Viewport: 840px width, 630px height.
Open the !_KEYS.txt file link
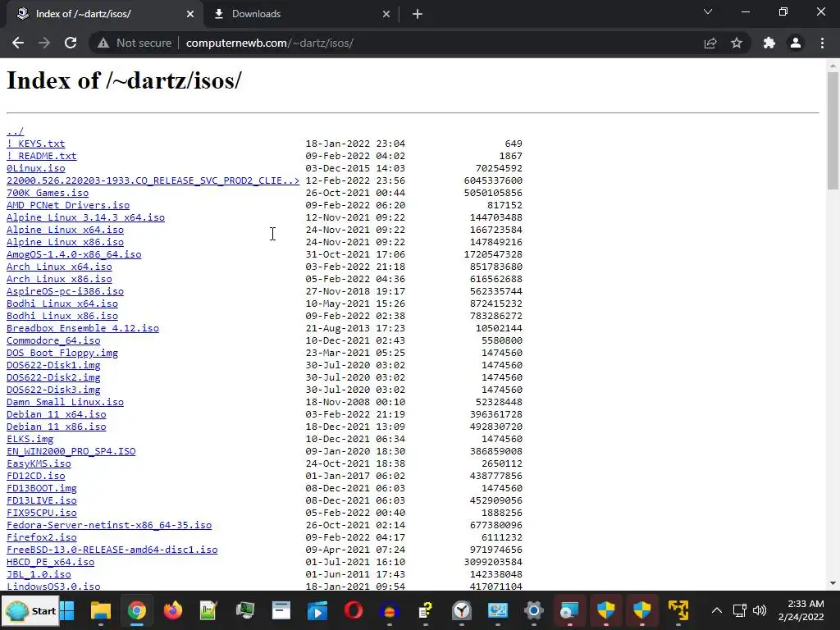36,144
